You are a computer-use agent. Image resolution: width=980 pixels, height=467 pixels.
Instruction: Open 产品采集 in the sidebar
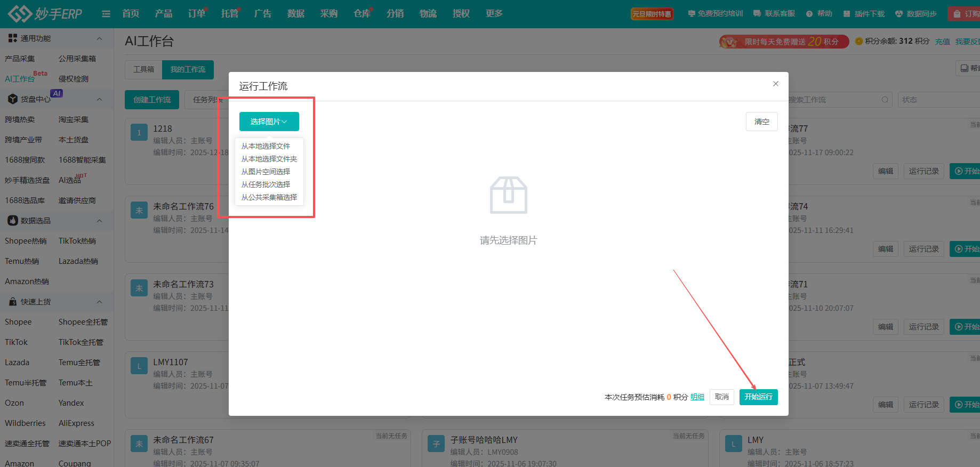20,59
